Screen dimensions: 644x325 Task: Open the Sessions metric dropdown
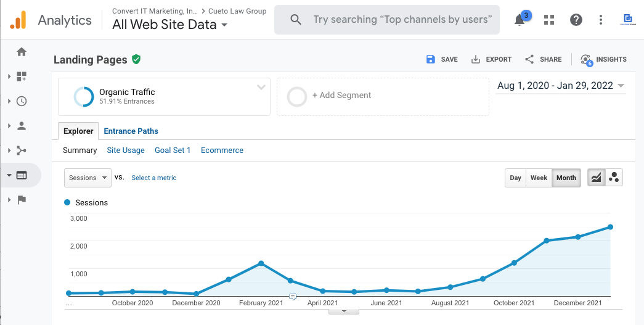point(88,178)
